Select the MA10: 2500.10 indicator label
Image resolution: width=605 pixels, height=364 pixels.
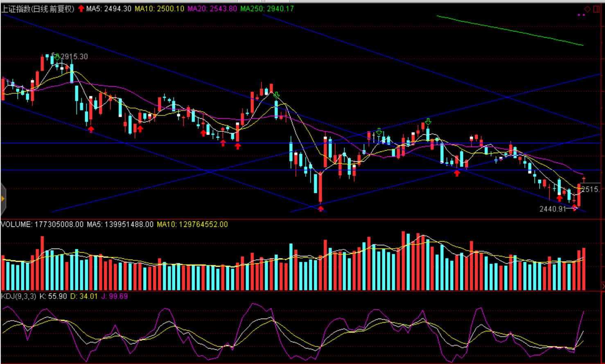(159, 9)
